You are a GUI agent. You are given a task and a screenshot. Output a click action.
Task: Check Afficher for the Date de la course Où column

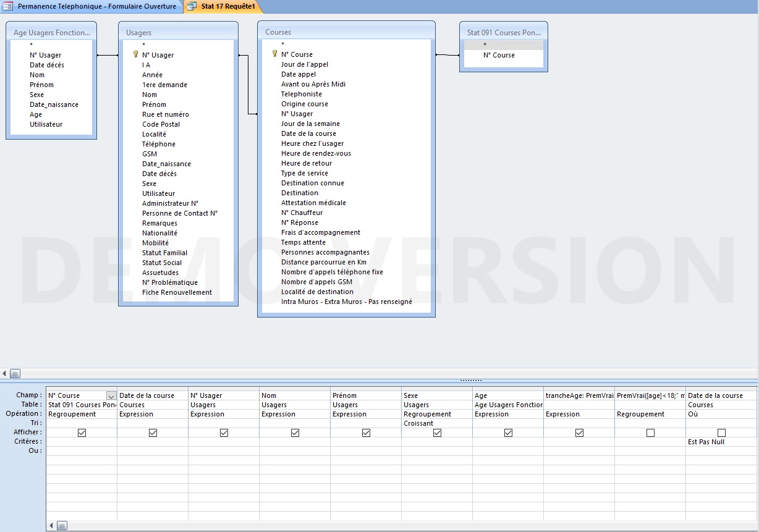[x=721, y=433]
